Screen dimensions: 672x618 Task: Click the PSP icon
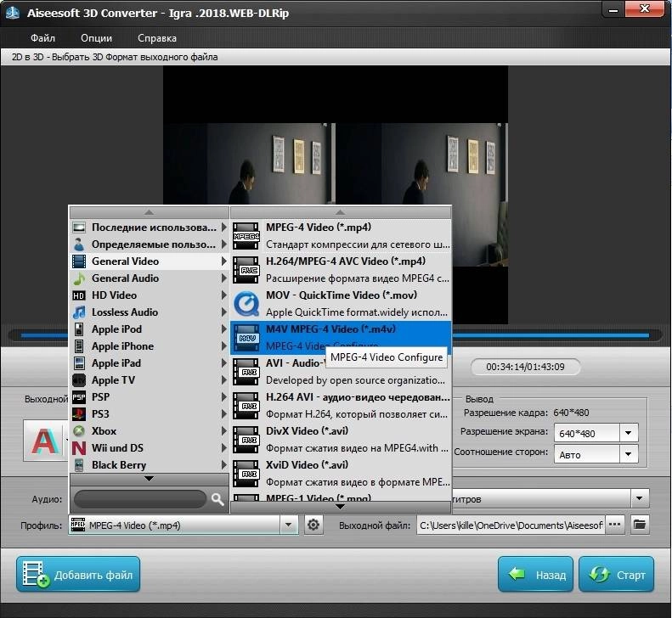(79, 397)
